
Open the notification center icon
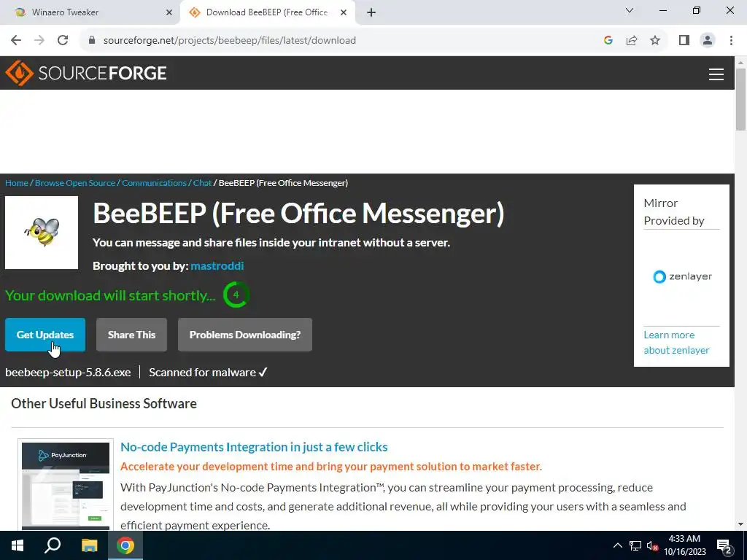tap(724, 546)
